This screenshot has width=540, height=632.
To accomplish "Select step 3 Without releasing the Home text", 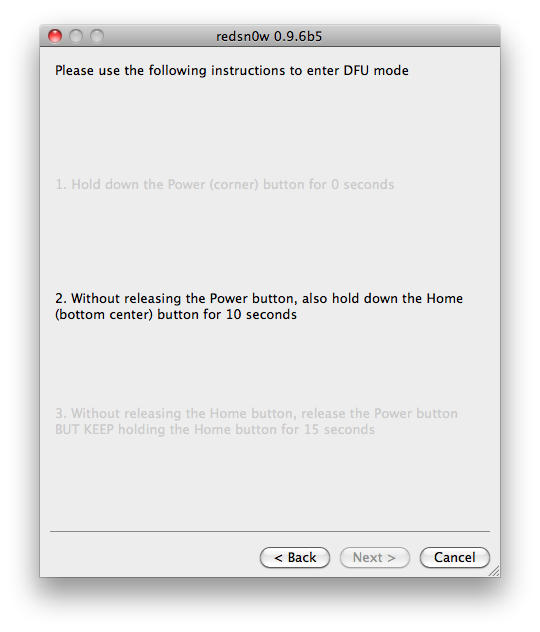I will 256,421.
